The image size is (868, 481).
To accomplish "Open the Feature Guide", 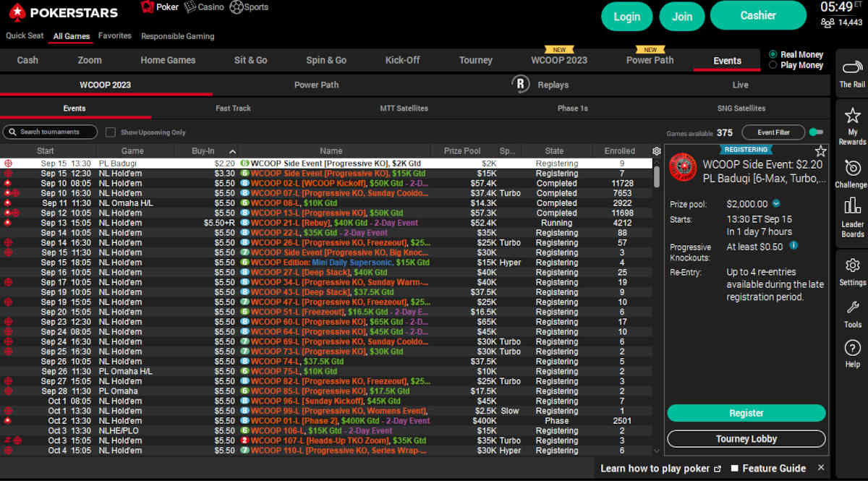I will (x=768, y=468).
